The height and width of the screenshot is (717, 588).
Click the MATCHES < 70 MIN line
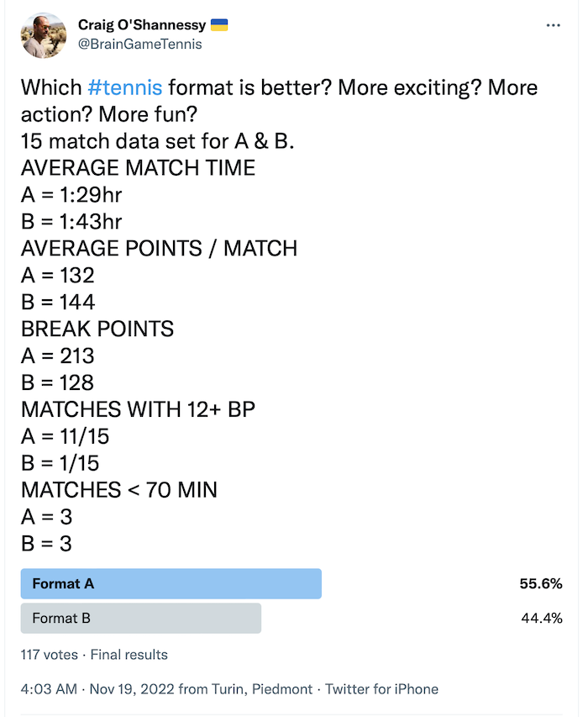pos(119,489)
